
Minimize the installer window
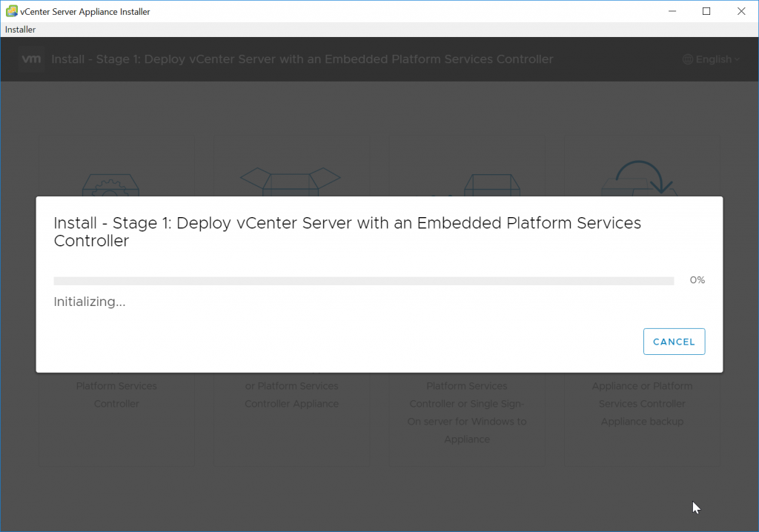coord(672,11)
